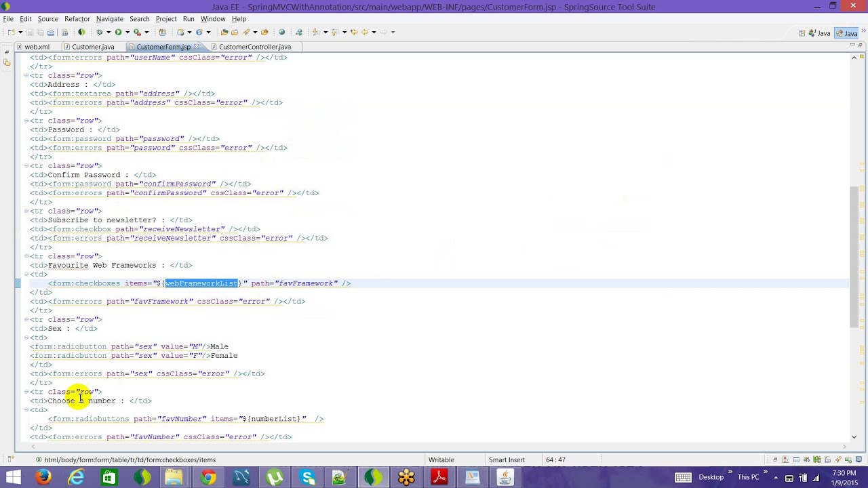The width and height of the screenshot is (868, 488).
Task: Switch to CustomerController.java tab
Action: 254,47
